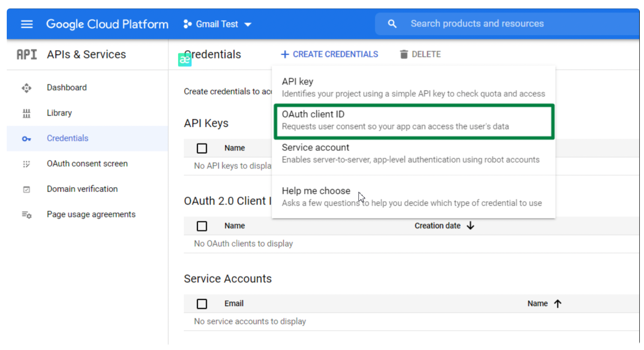Click Name header in OAuth clients table
Image resolution: width=644 pixels, height=350 pixels.
(235, 226)
